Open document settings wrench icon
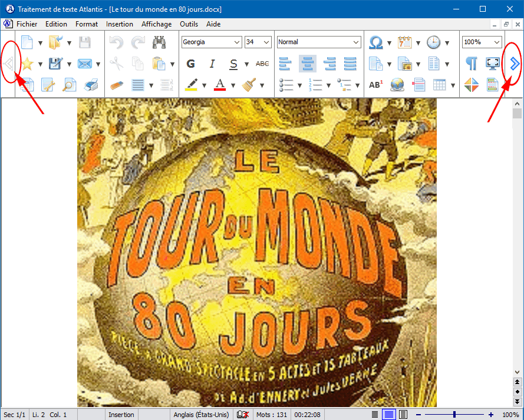Viewport: 524px width, 420px height. 48,85
